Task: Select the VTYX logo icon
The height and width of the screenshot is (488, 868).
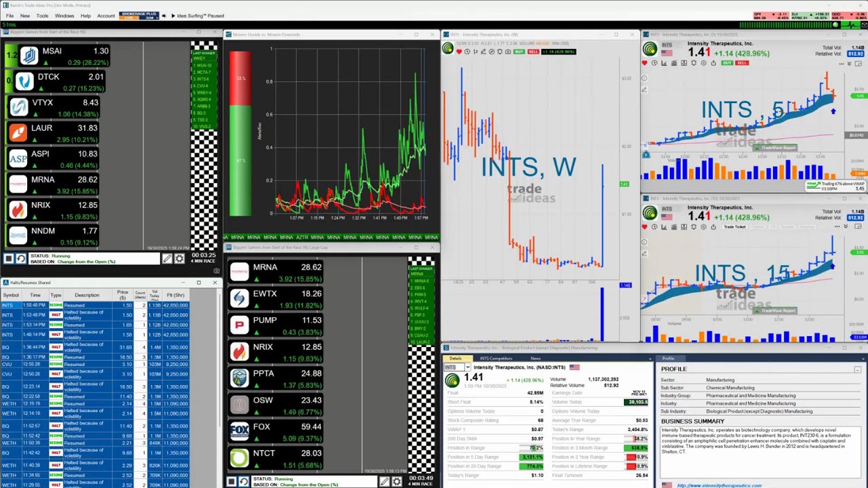Action: pos(19,107)
